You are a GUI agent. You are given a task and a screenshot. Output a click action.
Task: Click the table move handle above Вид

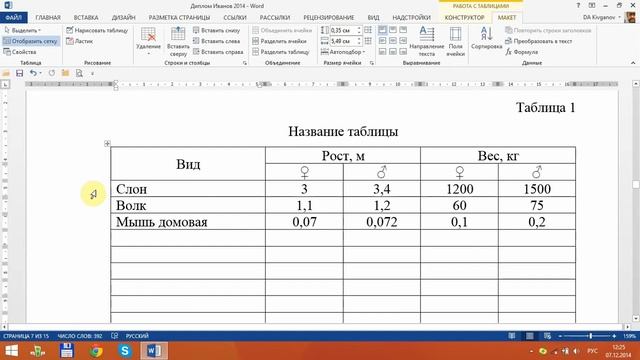pos(107,143)
